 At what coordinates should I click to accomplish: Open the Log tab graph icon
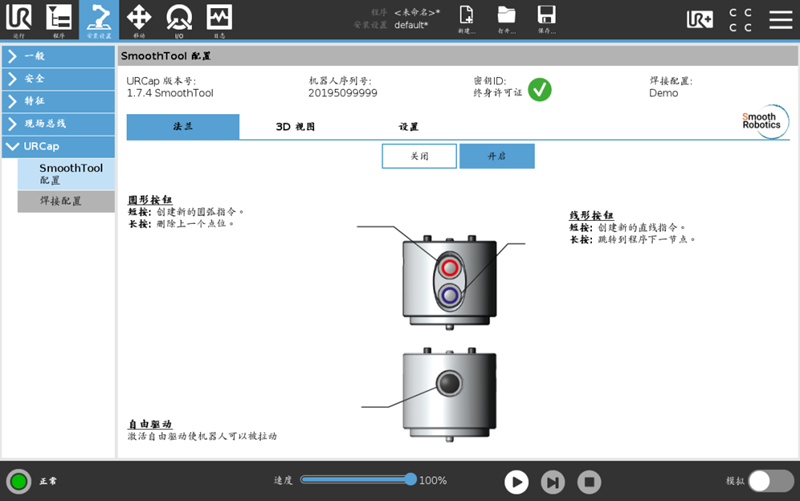pyautogui.click(x=219, y=19)
